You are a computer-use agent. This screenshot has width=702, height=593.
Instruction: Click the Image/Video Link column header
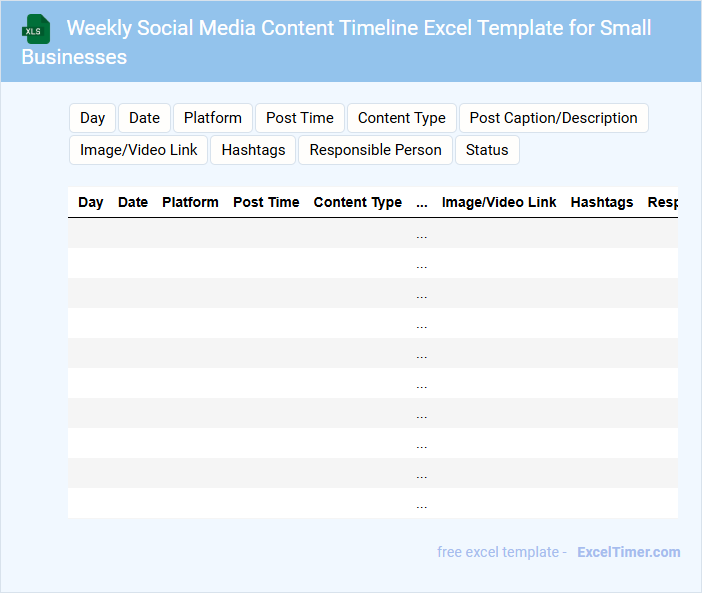point(499,202)
